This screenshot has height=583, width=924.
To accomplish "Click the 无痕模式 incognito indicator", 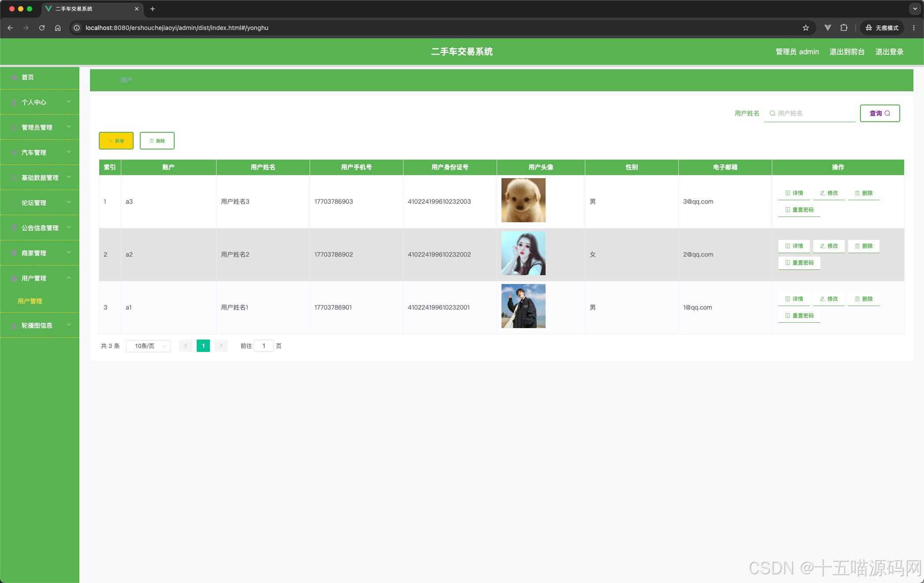I will [x=882, y=28].
